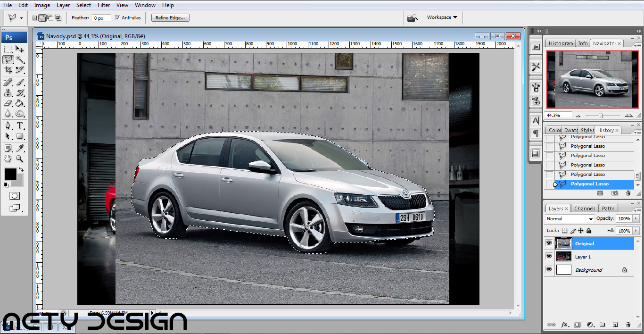This screenshot has height=334, width=644.
Task: Select the Rounded Rectangle shape tool
Action: tap(20, 136)
